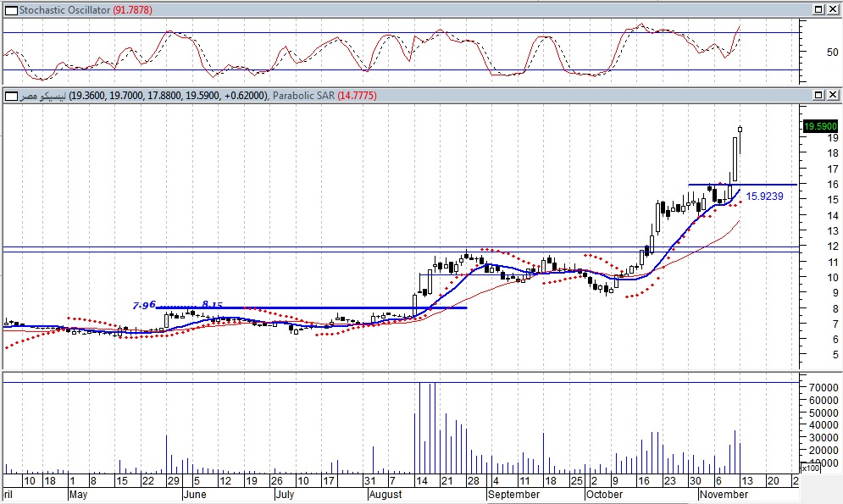Click the green 19.5900 last price tag
The width and height of the screenshot is (843, 504).
pyautogui.click(x=819, y=126)
